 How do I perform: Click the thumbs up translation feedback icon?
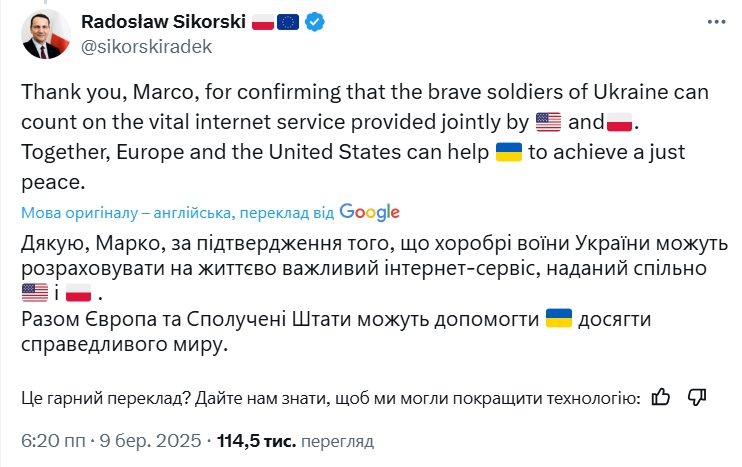click(660, 397)
